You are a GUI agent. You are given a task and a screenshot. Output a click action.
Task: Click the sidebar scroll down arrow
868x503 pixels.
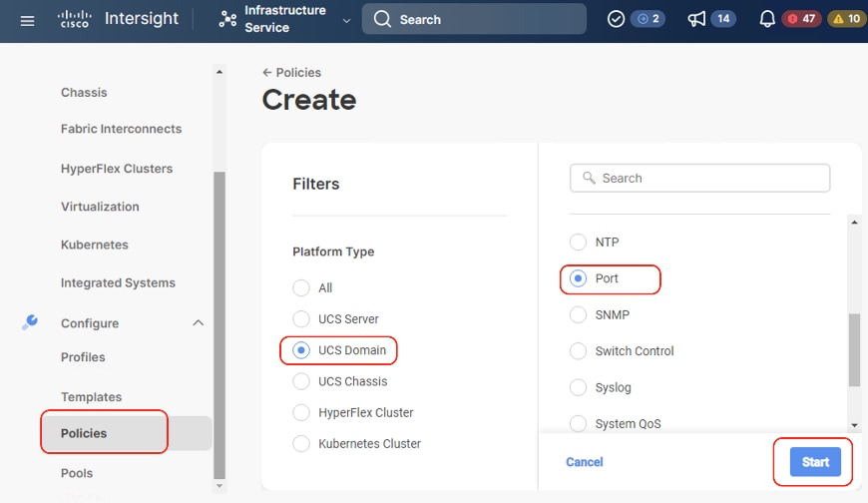pos(219,486)
